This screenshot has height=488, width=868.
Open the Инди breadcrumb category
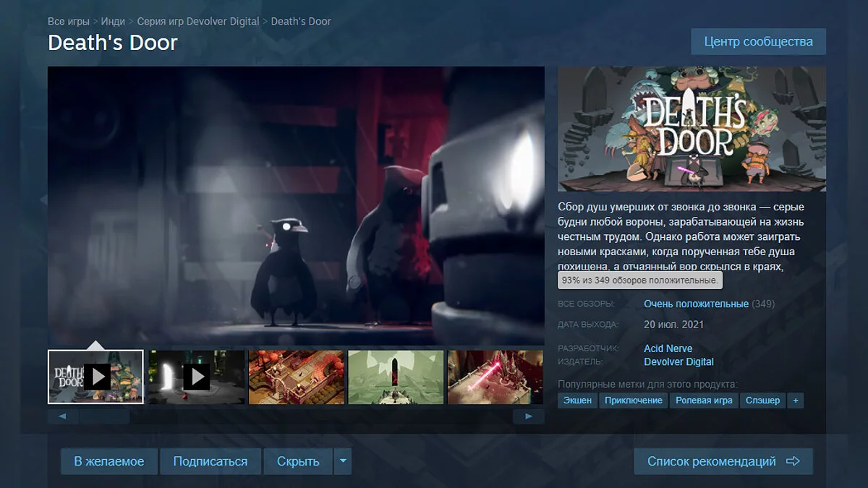(113, 21)
